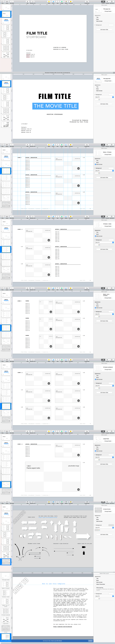Open zoom 120% dropdown in Title page new window
Viewport: 115px width, 644px height.
coord(7,1)
